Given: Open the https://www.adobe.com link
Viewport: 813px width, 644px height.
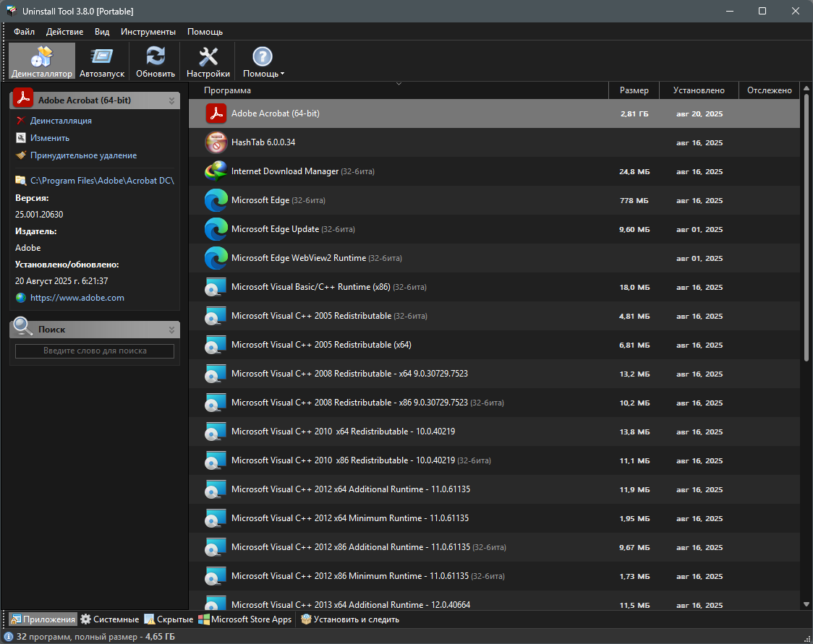Looking at the screenshot, I should (x=77, y=298).
